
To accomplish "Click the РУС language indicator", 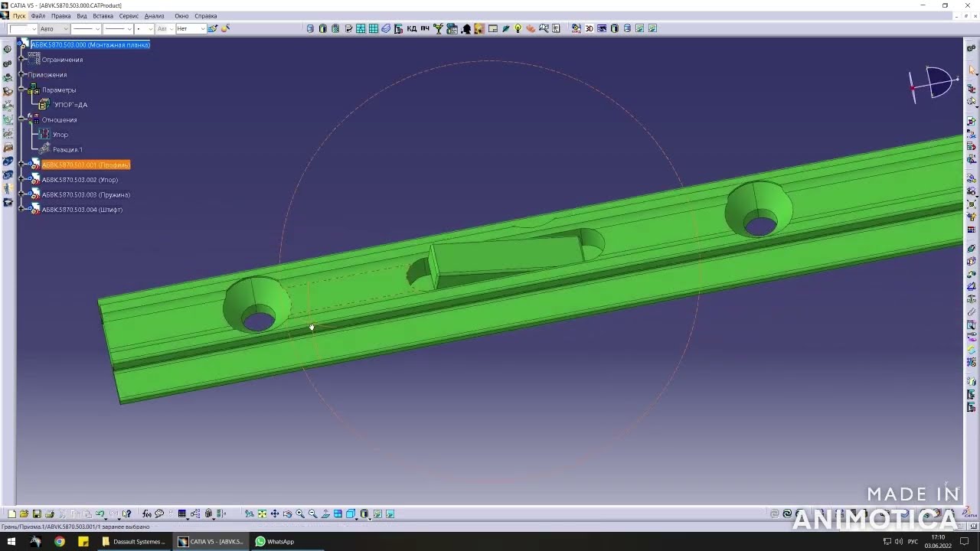I will click(913, 541).
